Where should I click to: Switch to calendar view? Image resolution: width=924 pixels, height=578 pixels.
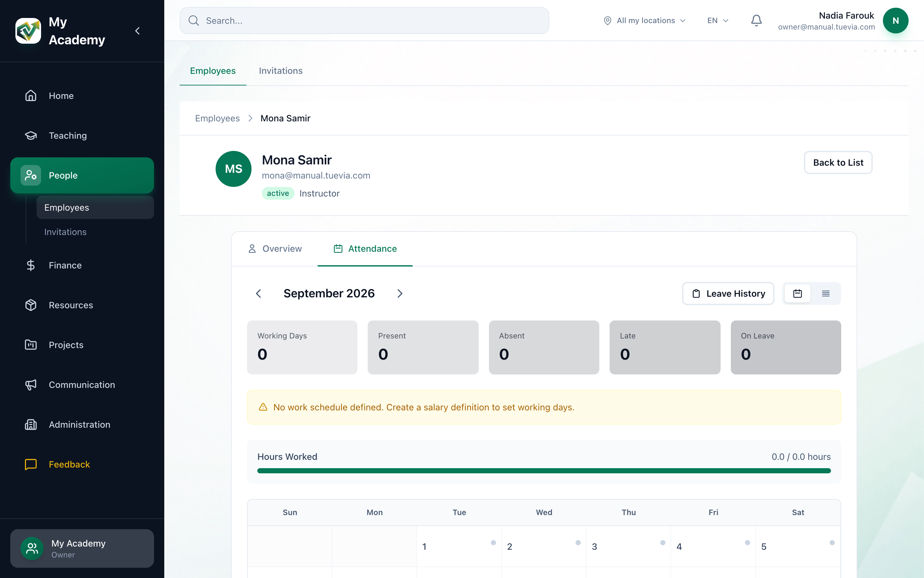tap(798, 293)
